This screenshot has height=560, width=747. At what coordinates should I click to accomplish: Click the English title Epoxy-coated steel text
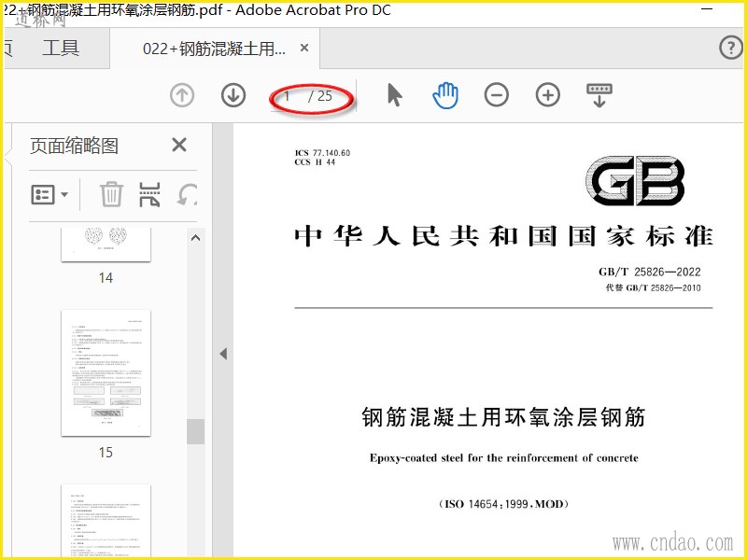point(504,458)
